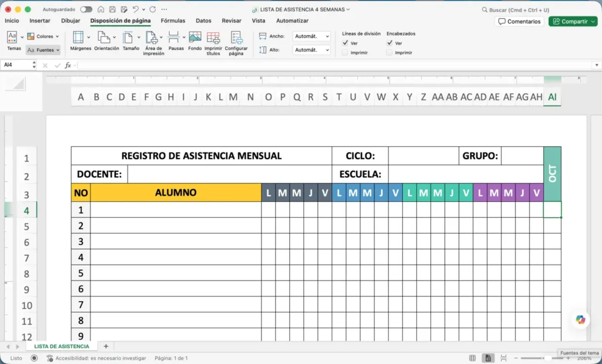Open the undo history dropdown arrow
The height and width of the screenshot is (364, 602).
[x=143, y=9]
